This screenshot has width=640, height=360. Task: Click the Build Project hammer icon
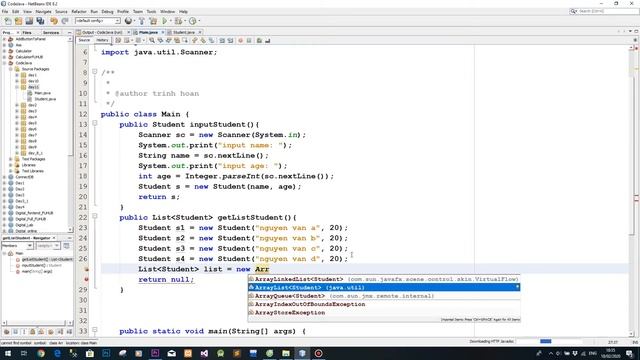point(142,21)
